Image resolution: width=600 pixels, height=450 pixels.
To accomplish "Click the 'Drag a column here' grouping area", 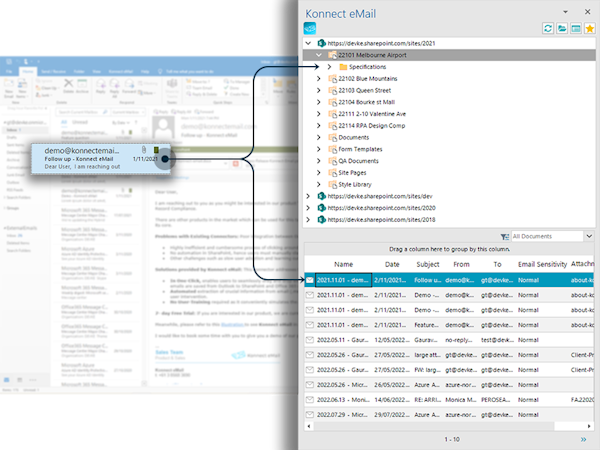I will click(449, 249).
